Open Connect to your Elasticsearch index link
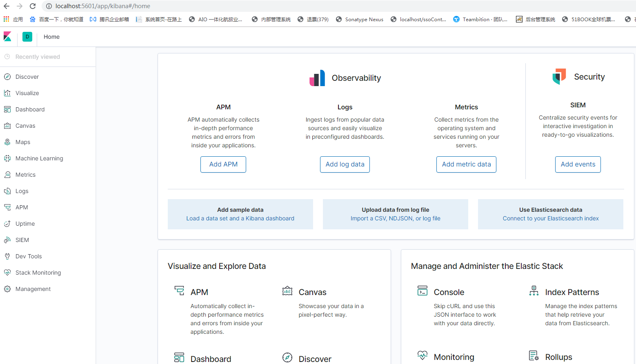 551,219
